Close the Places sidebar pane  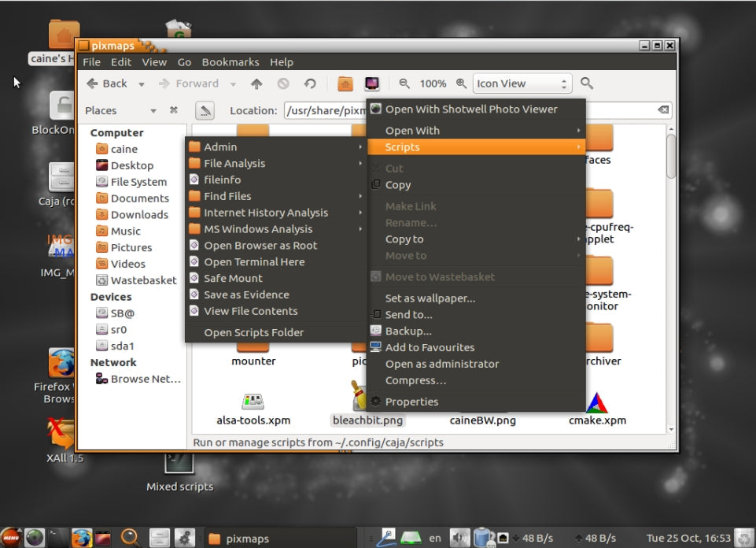[x=174, y=110]
